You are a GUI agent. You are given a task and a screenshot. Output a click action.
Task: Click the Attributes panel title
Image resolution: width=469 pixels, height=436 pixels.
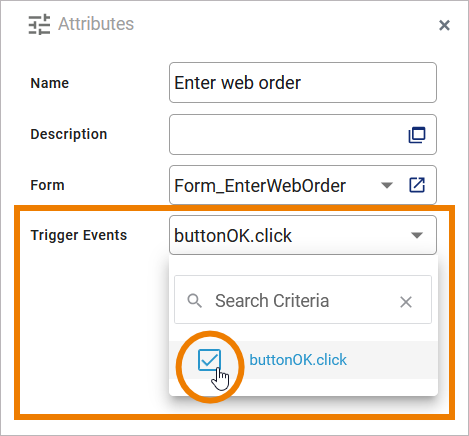[96, 24]
